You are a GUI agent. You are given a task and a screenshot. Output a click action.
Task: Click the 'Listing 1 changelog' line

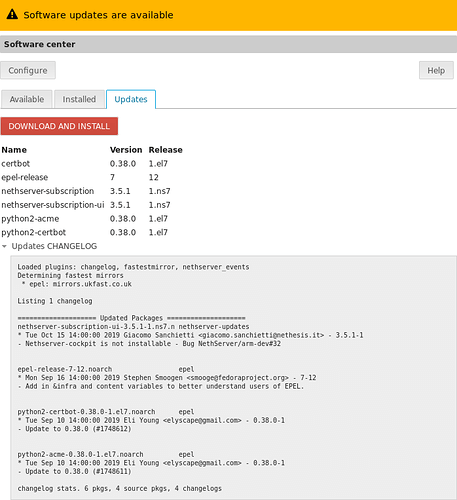(55, 301)
